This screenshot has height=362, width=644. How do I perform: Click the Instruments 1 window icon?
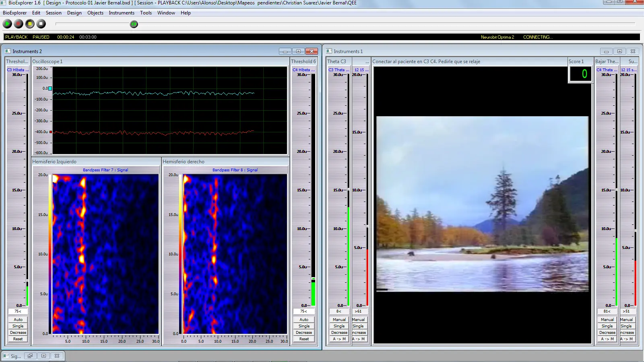click(329, 51)
